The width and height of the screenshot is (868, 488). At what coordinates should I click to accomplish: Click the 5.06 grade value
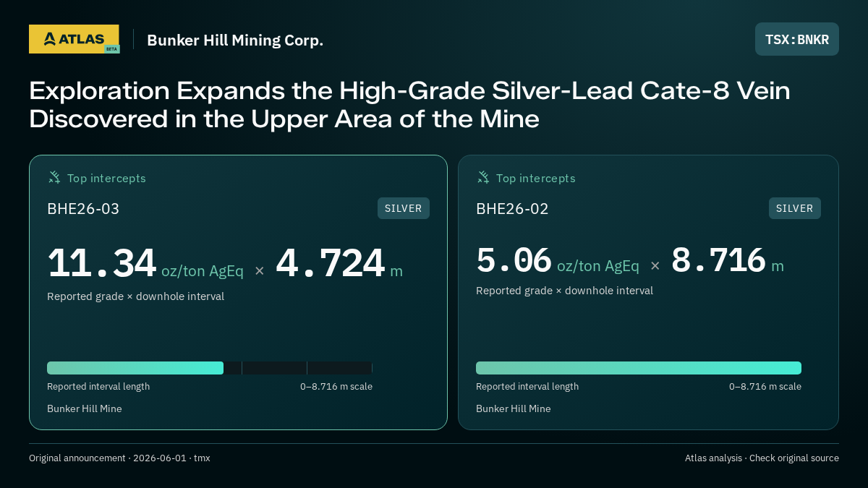pos(514,260)
